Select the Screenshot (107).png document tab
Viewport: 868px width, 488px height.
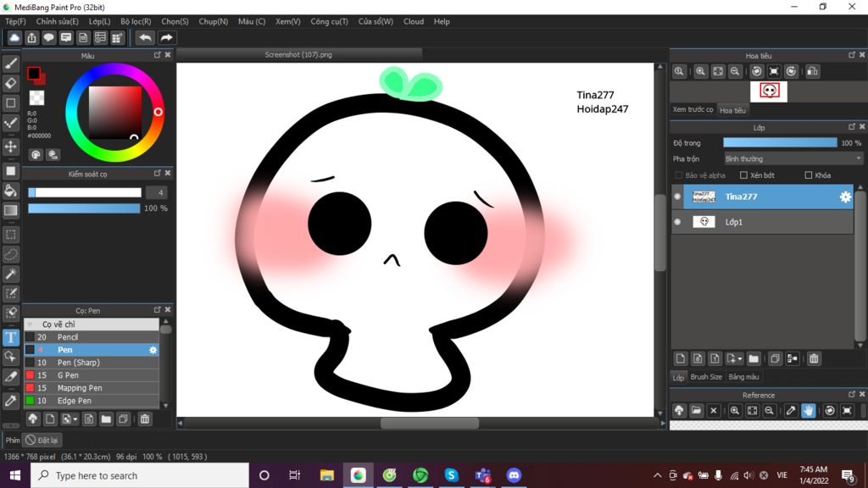point(298,55)
